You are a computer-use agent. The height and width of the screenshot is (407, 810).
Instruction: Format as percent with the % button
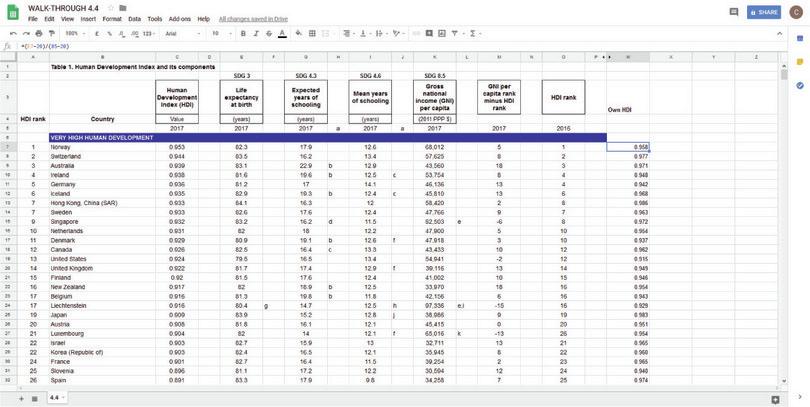tap(110, 34)
